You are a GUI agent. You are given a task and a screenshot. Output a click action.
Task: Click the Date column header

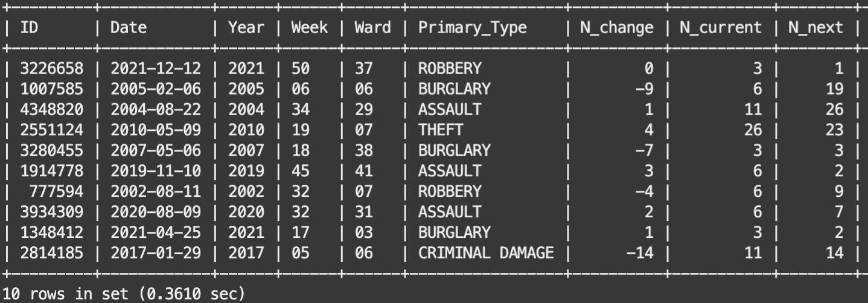129,28
